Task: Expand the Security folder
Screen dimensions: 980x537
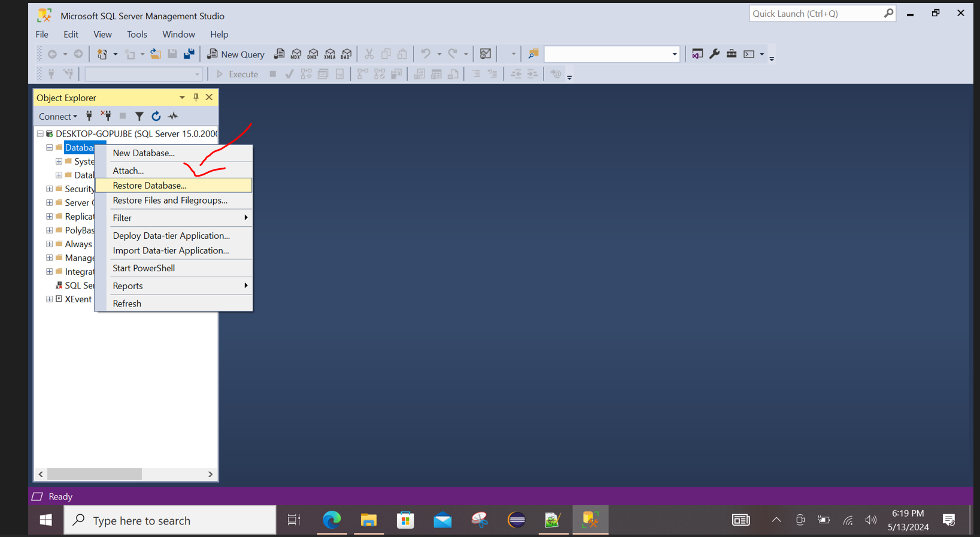Action: [50, 189]
